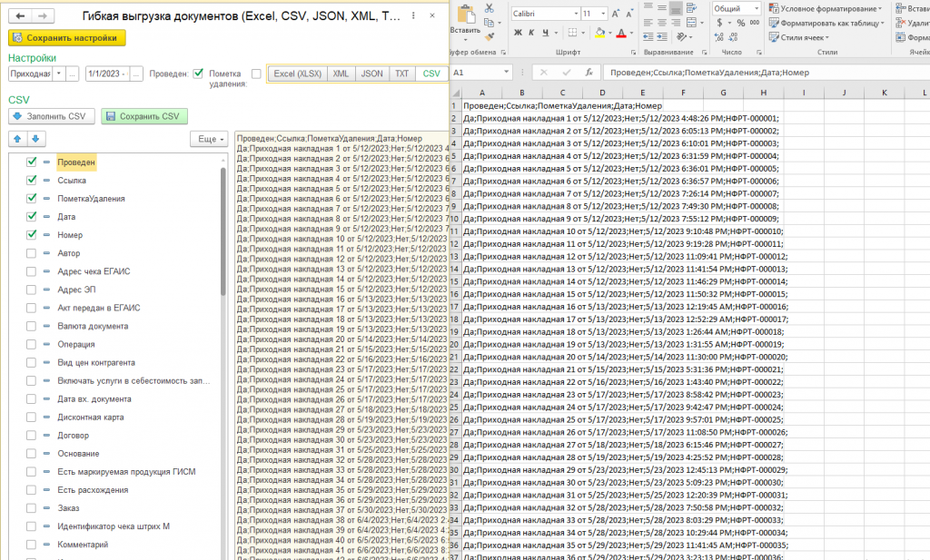Click the wrap text icon in alignment group

tap(691, 8)
